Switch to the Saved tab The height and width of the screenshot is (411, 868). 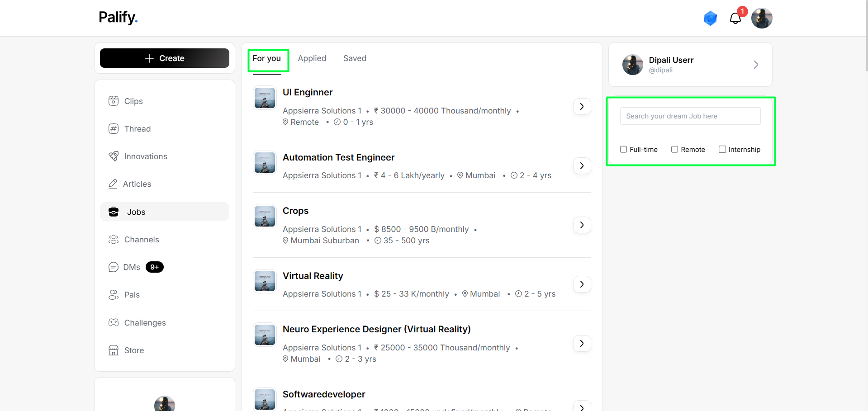coord(355,58)
